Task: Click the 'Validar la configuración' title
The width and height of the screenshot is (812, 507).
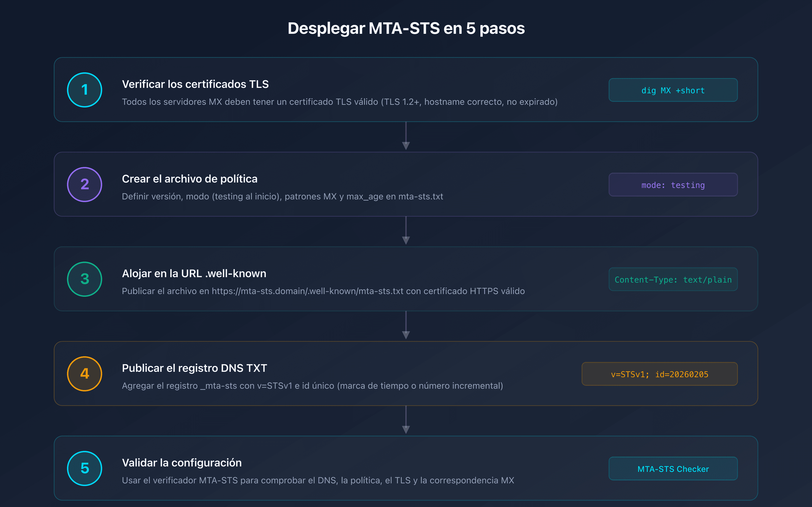Action: 182,462
